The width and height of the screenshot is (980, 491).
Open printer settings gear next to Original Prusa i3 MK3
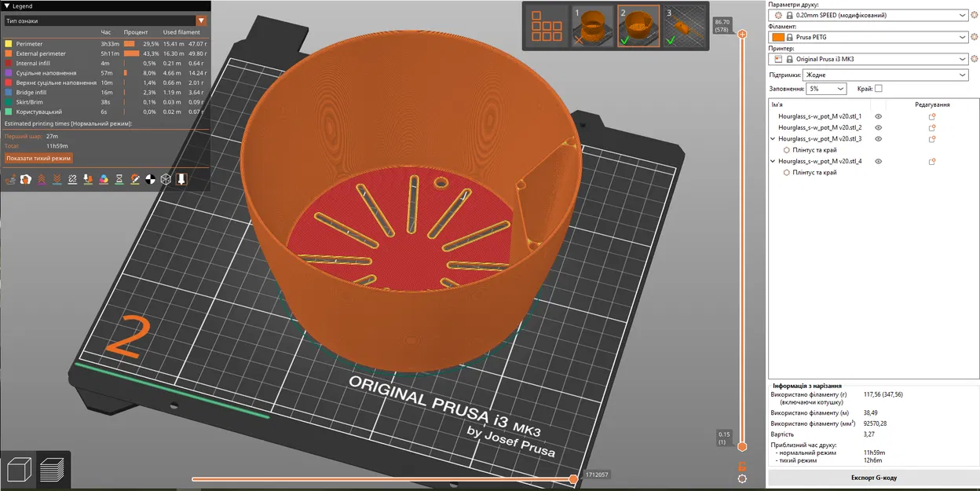(975, 59)
